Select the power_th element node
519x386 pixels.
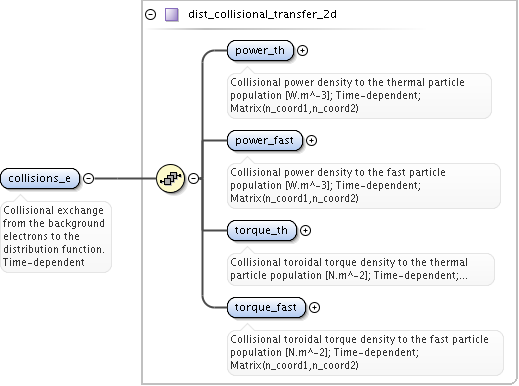coord(260,50)
